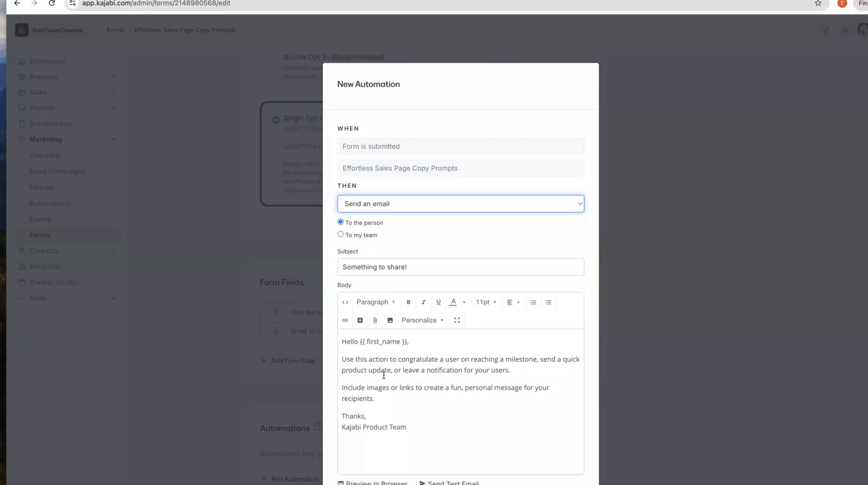Apply italic formatting in the email editor
The image size is (868, 485).
click(x=423, y=302)
